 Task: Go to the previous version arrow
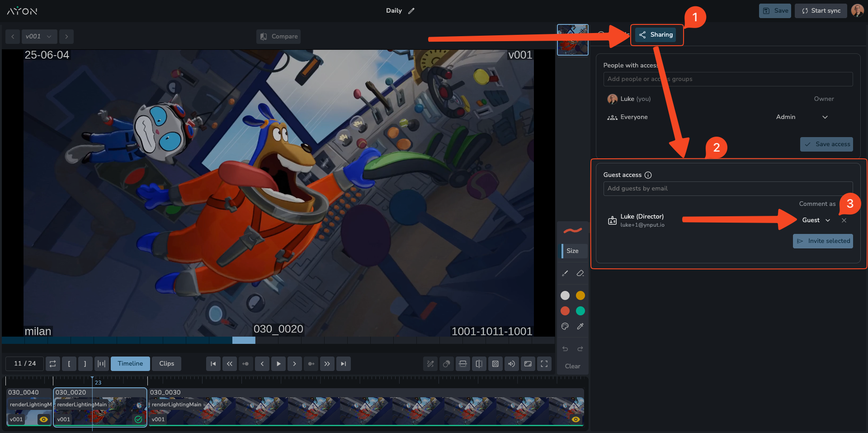point(13,37)
